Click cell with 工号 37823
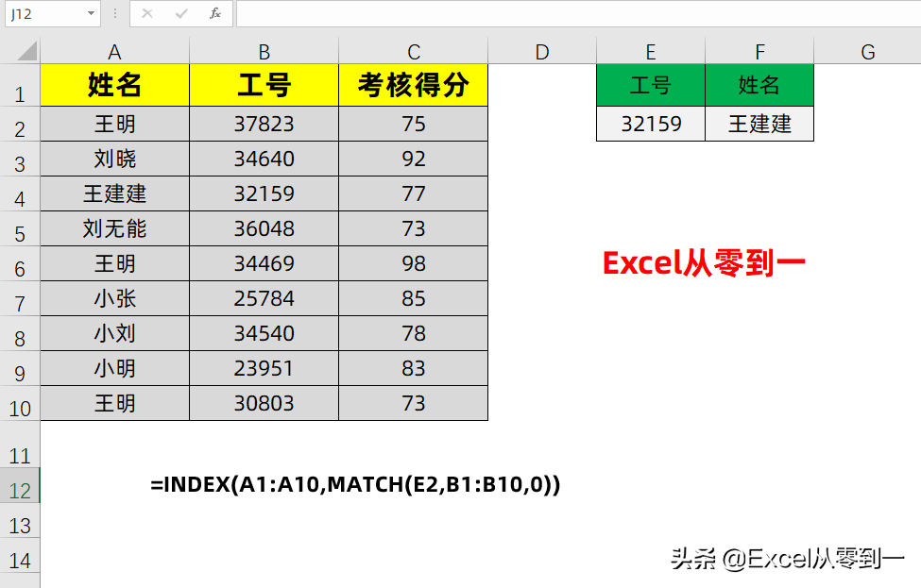 (x=264, y=124)
